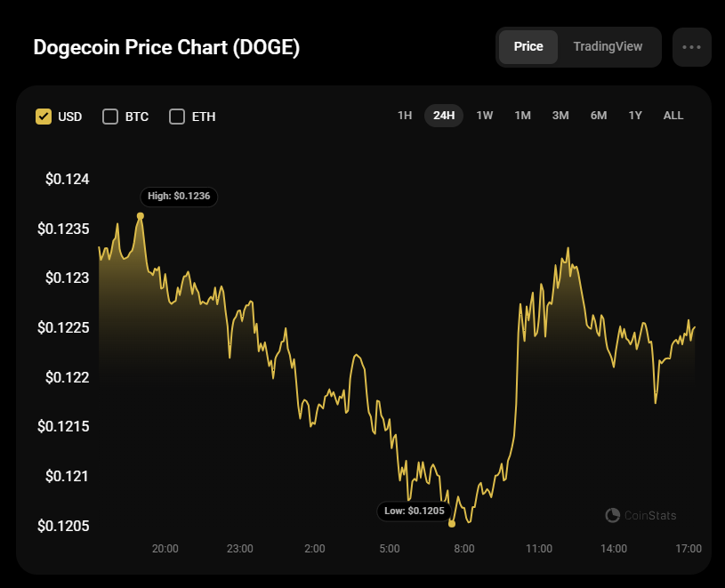Uncheck the USD currency checkbox
The width and height of the screenshot is (725, 588).
(43, 117)
